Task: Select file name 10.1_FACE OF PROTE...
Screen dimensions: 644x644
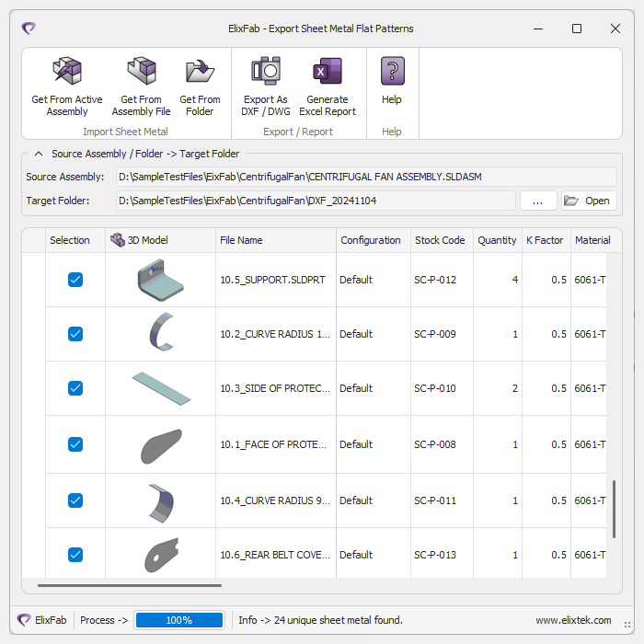Action: [273, 444]
